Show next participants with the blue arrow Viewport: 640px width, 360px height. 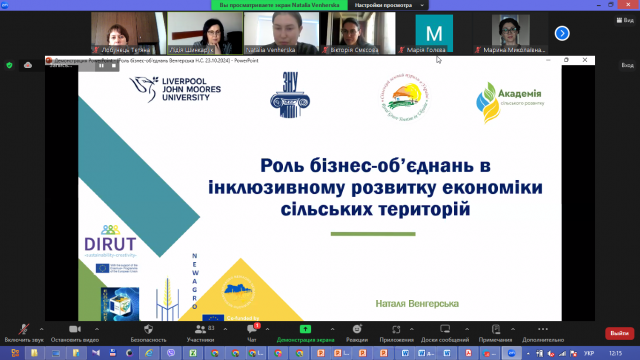click(x=562, y=33)
